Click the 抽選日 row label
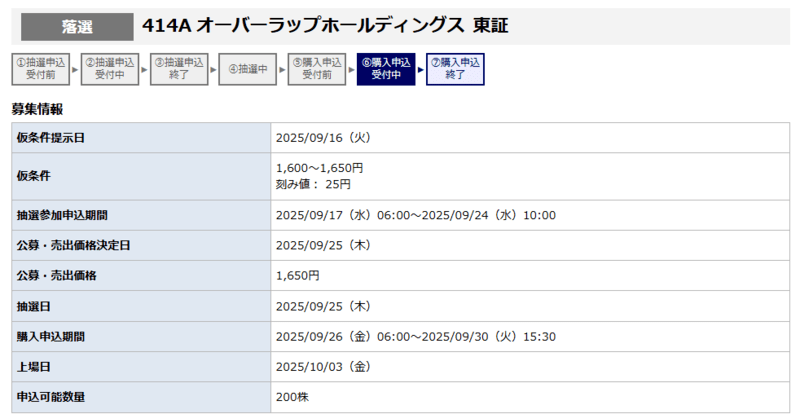Viewport: 800px width, 414px height. 37,306
